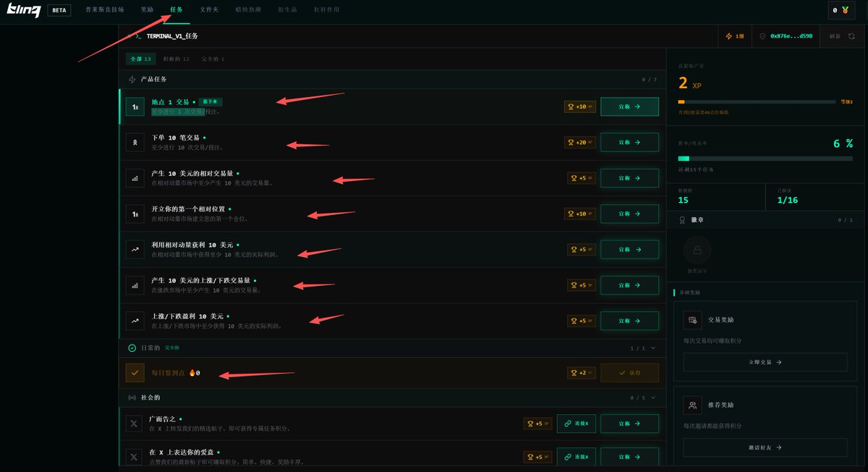Click the orange XP progress bar
The height and width of the screenshot is (472, 868).
coord(757,102)
